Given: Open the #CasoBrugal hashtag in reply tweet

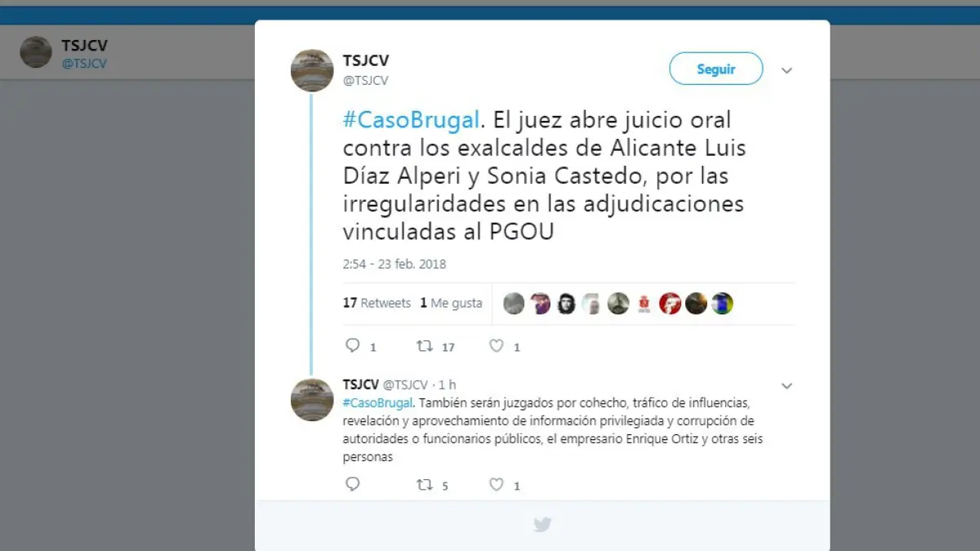Looking at the screenshot, I should [379, 403].
